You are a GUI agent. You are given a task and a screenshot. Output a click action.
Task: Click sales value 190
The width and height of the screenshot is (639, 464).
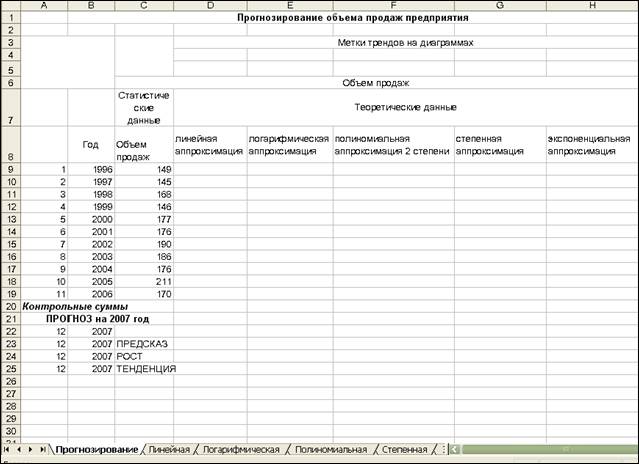tap(144, 244)
